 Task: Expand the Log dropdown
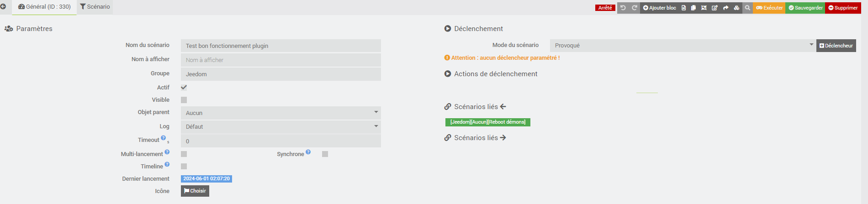(281, 126)
